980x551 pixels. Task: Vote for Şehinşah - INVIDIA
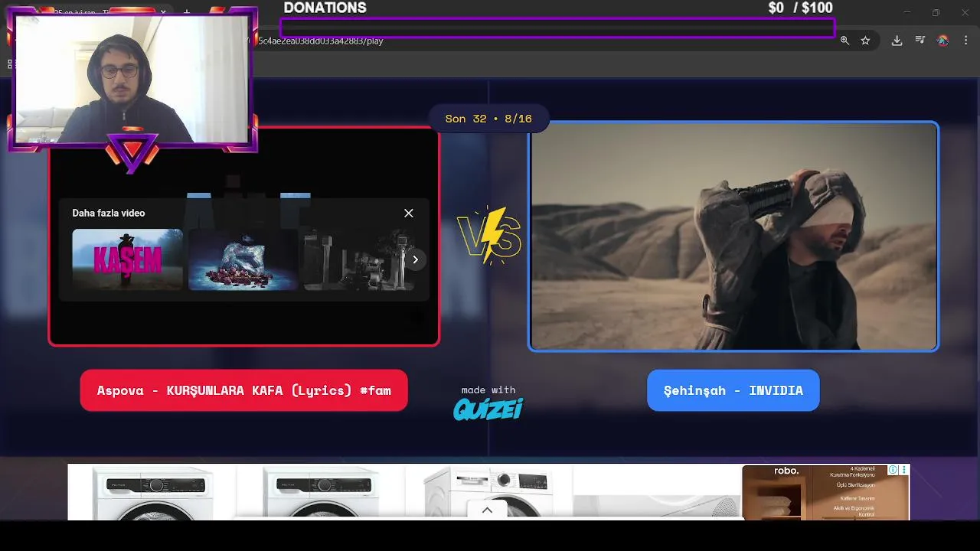coord(733,390)
